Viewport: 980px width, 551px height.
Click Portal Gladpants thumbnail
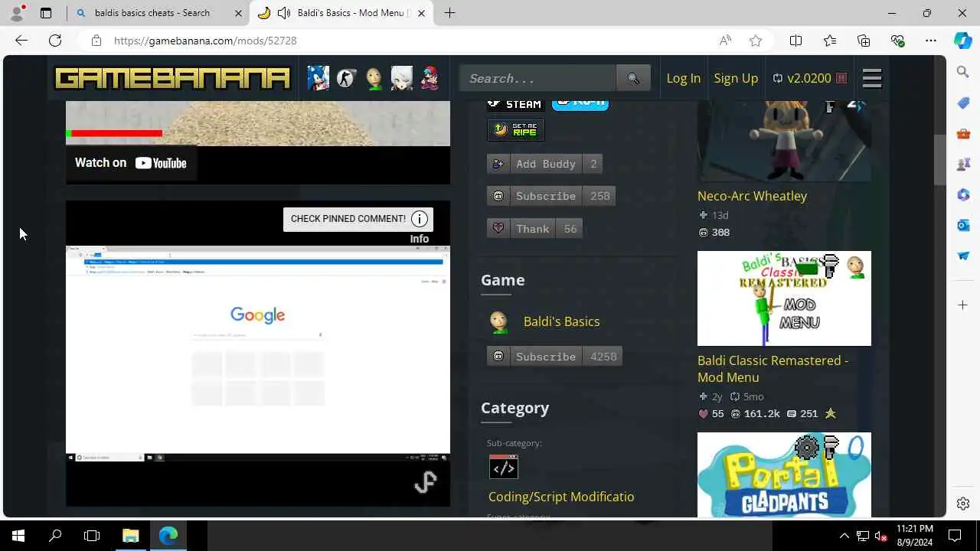[784, 474]
